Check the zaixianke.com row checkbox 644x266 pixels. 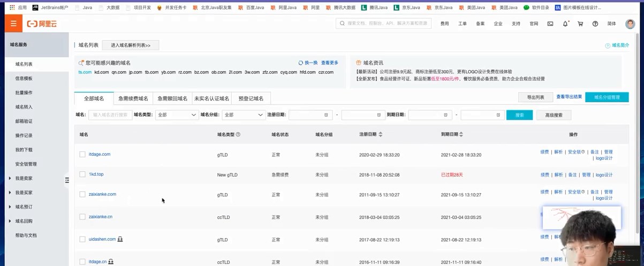(x=82, y=194)
